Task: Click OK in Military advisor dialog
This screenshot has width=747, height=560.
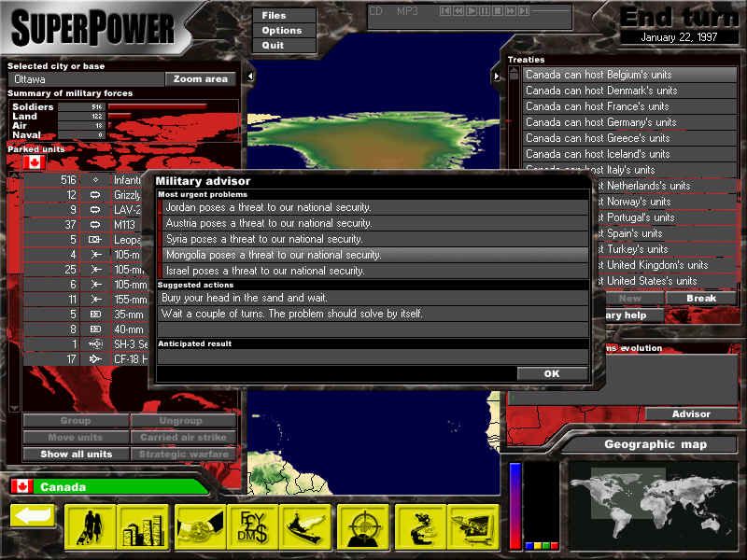Action: (x=552, y=374)
